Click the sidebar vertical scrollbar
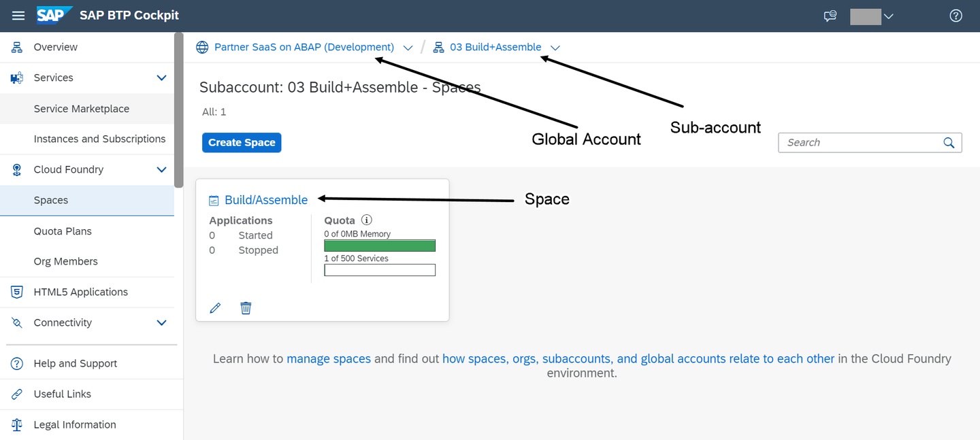980x440 pixels. pyautogui.click(x=178, y=110)
